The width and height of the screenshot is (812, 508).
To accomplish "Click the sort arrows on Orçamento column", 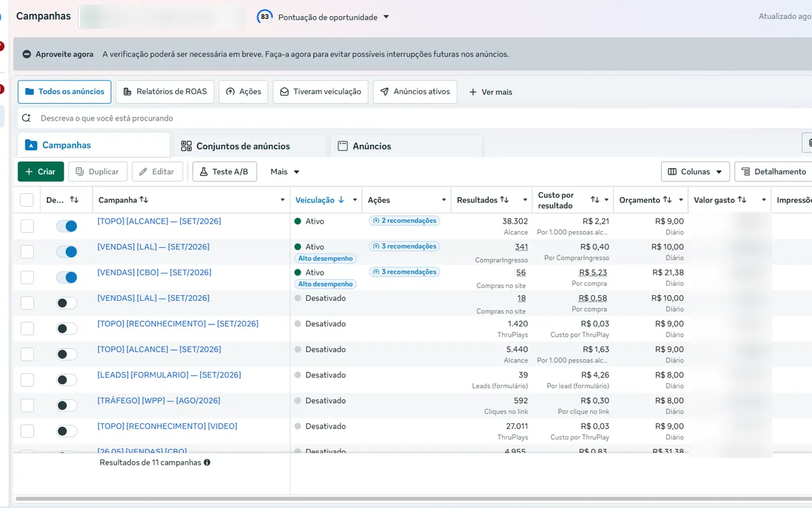I will click(667, 200).
